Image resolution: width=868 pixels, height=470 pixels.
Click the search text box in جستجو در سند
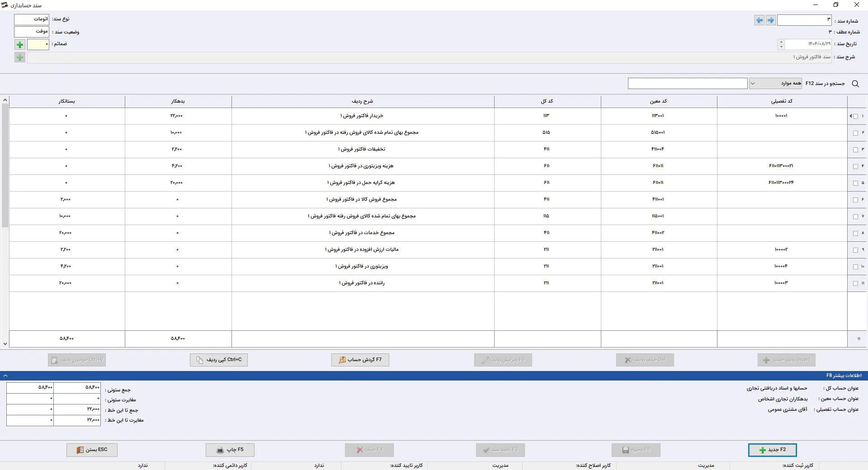point(688,83)
